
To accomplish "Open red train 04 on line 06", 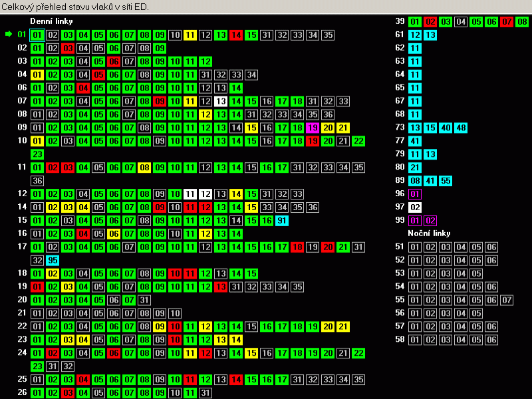I will (x=83, y=88).
